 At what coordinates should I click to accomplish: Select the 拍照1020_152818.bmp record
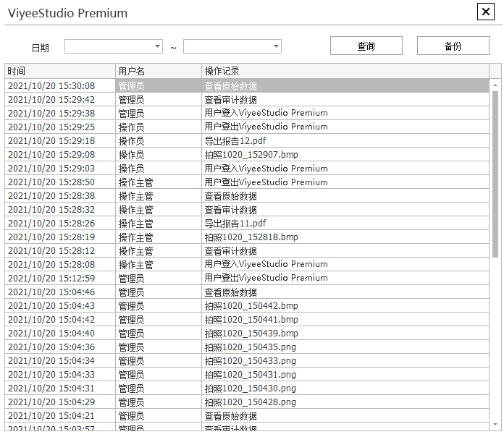tap(251, 237)
